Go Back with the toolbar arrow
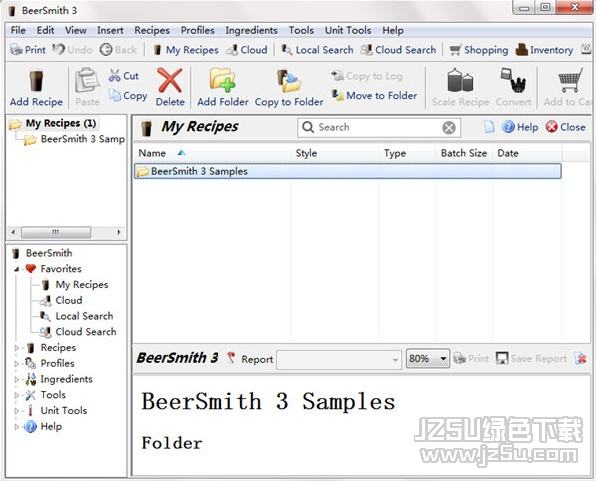596x481 pixels. click(x=118, y=49)
